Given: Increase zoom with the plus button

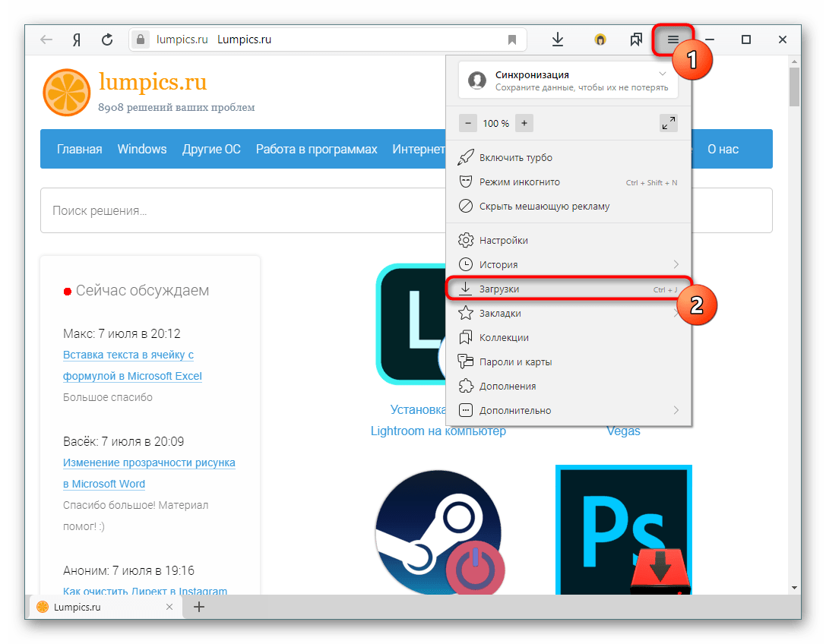Looking at the screenshot, I should (524, 123).
